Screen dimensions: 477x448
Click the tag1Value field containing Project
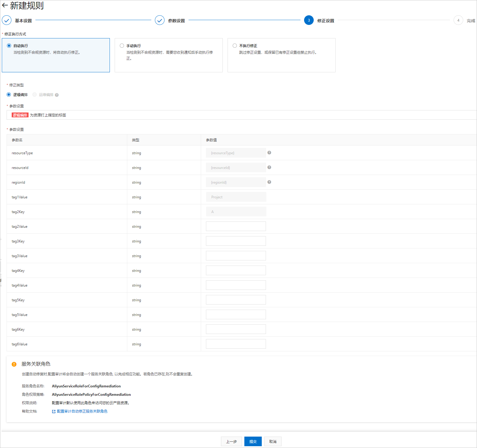click(x=236, y=197)
